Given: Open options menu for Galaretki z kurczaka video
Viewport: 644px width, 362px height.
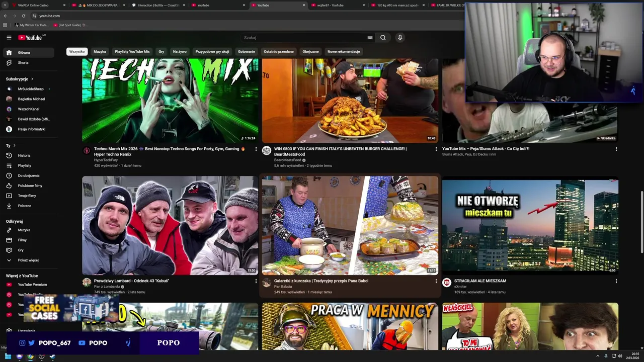Looking at the screenshot, I should [436, 281].
